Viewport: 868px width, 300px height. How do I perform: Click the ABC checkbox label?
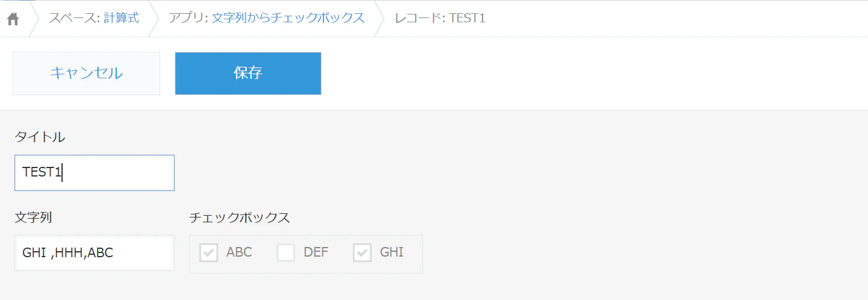coord(239,252)
